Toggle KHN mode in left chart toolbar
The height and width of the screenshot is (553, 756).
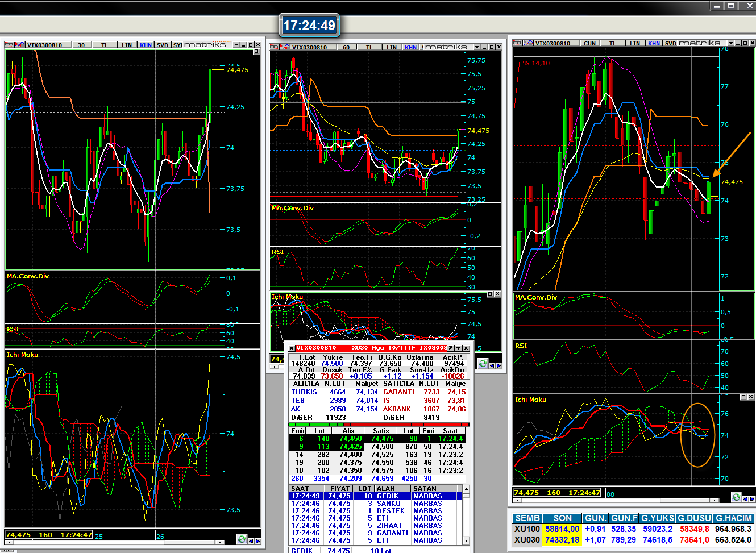click(x=146, y=45)
